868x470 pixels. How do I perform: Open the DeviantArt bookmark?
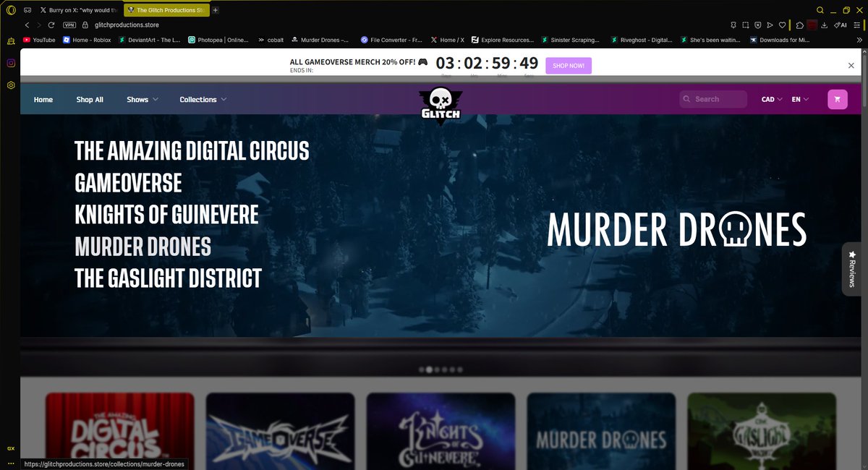click(150, 40)
